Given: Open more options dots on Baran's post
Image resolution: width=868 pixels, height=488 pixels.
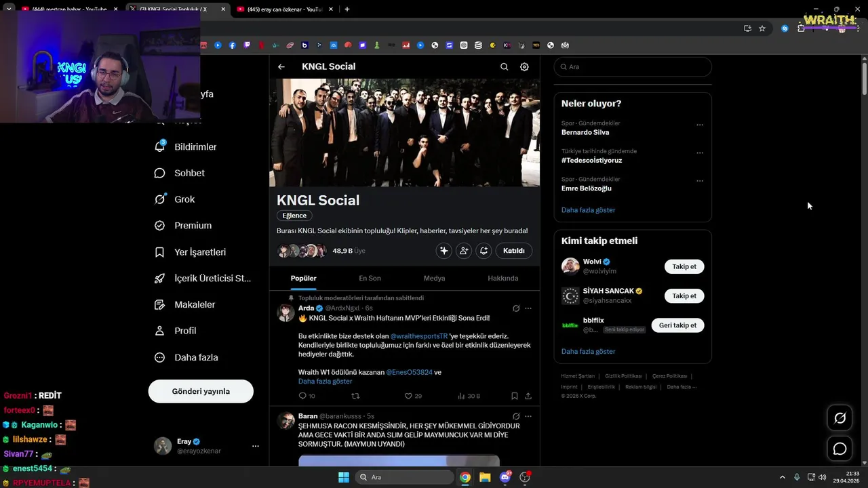Looking at the screenshot, I should [x=528, y=416].
